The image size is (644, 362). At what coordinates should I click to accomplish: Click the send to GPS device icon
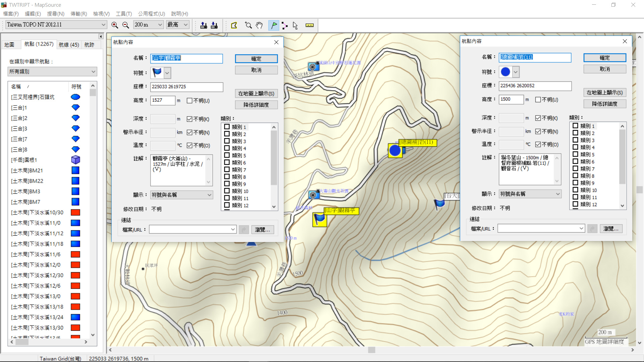pyautogui.click(x=204, y=25)
